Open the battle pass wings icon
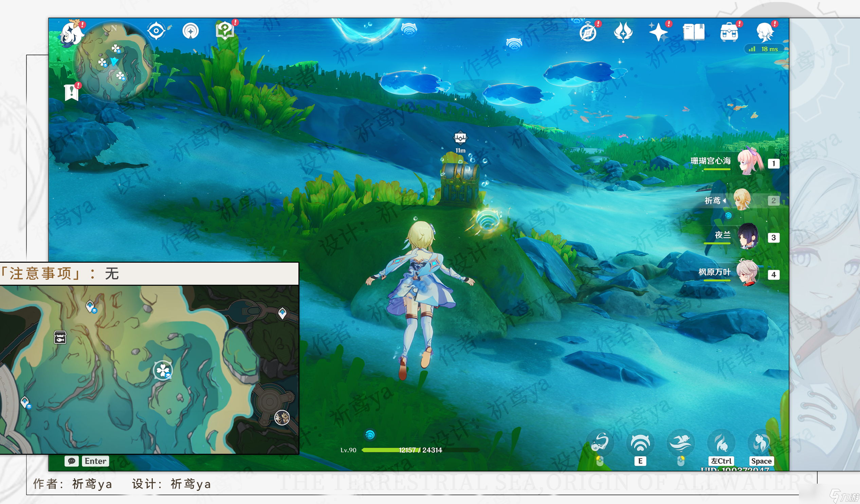The width and height of the screenshot is (860, 504). click(623, 32)
